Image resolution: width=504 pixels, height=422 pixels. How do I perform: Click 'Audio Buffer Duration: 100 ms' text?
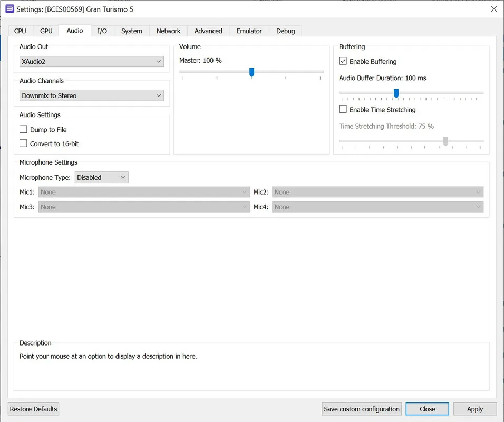[383, 78]
